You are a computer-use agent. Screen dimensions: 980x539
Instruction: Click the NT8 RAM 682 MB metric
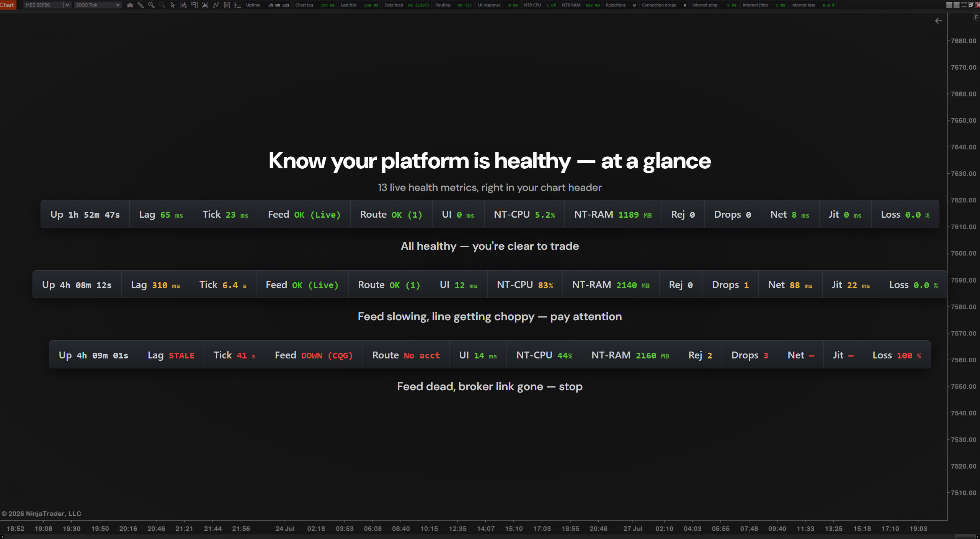pyautogui.click(x=581, y=5)
